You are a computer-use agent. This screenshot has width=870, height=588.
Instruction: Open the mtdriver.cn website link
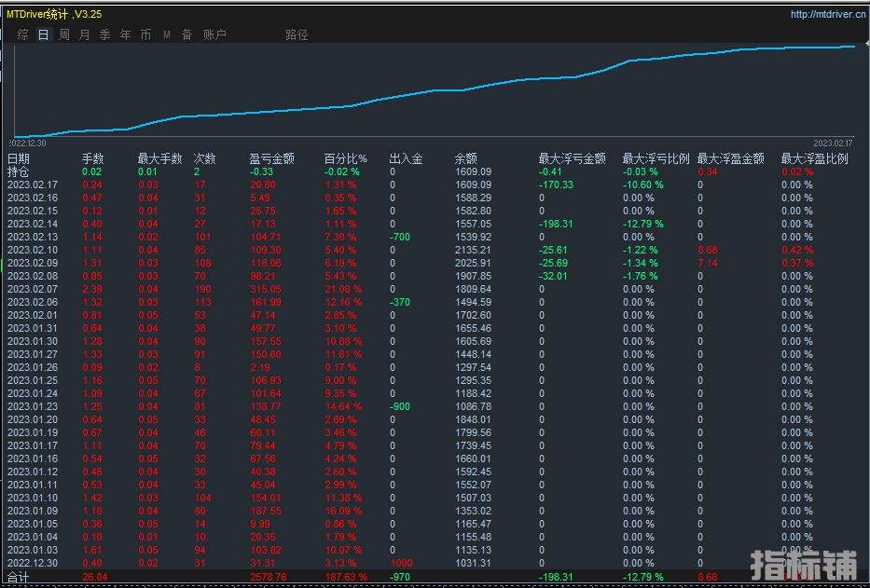827,14
